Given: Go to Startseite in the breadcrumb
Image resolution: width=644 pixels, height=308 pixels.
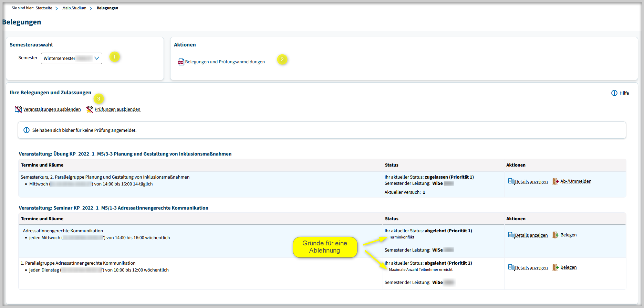Looking at the screenshot, I should (x=44, y=8).
